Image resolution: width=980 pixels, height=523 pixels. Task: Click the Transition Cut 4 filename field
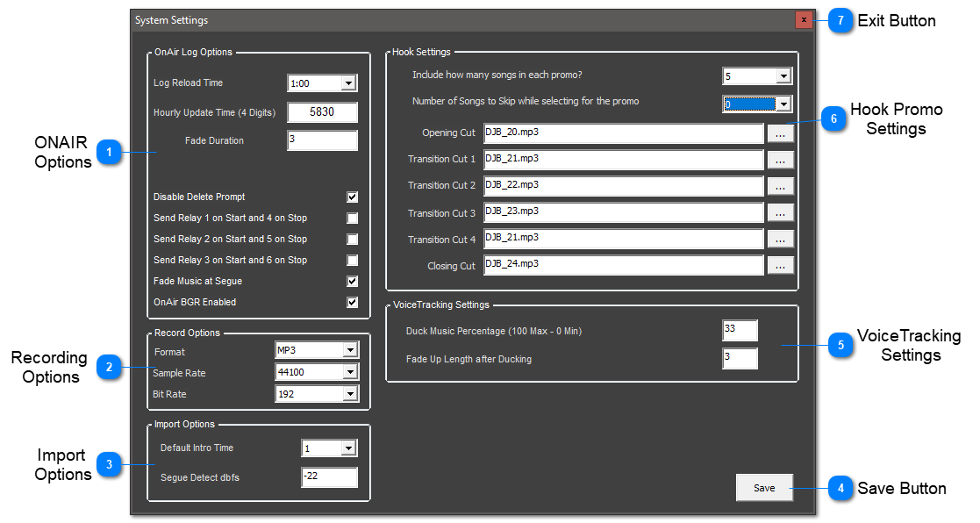pyautogui.click(x=624, y=239)
